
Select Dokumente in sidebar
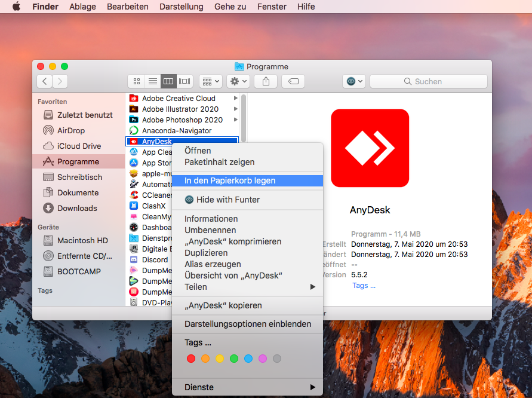tap(79, 192)
